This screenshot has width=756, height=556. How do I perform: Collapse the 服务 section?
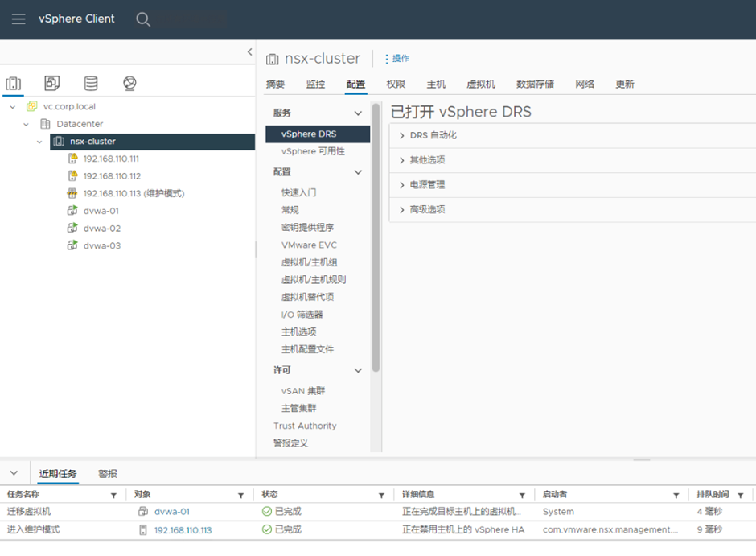coord(358,113)
